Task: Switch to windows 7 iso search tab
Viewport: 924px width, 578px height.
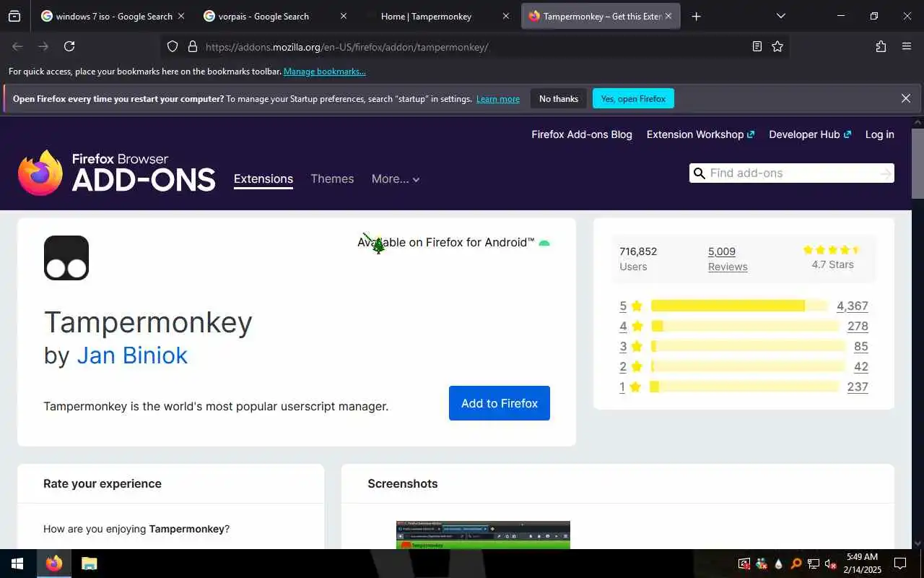Action: [x=114, y=16]
